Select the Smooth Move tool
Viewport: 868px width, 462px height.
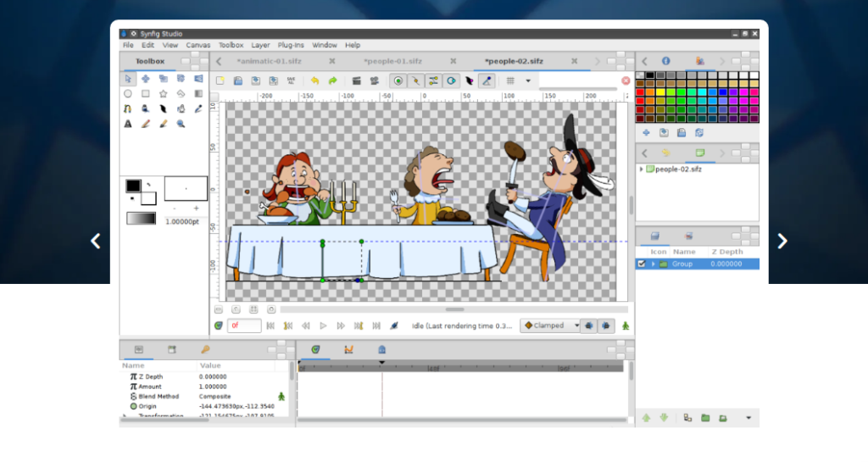(146, 79)
